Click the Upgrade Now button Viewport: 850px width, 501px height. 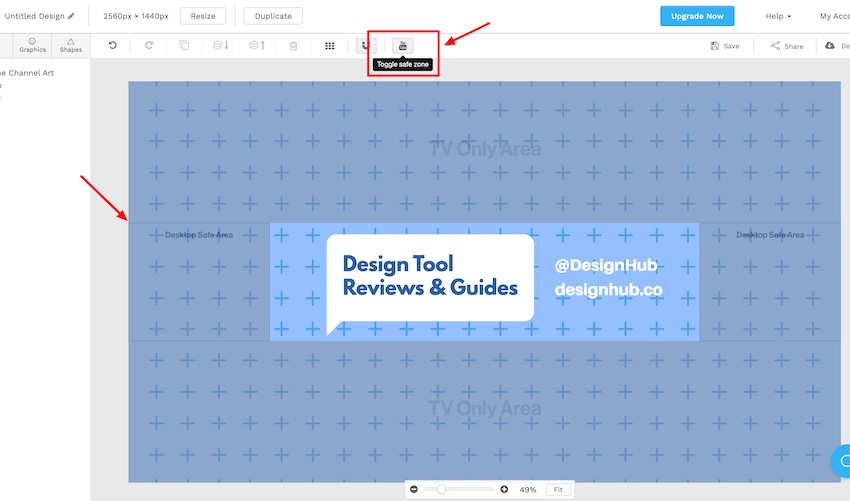click(x=697, y=16)
